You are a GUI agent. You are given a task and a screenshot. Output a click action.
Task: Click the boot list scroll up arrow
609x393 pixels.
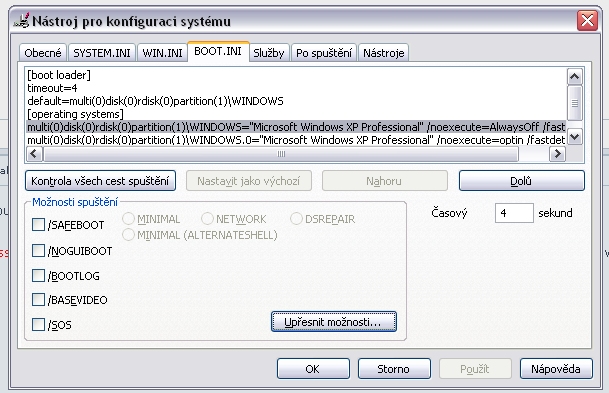574,77
